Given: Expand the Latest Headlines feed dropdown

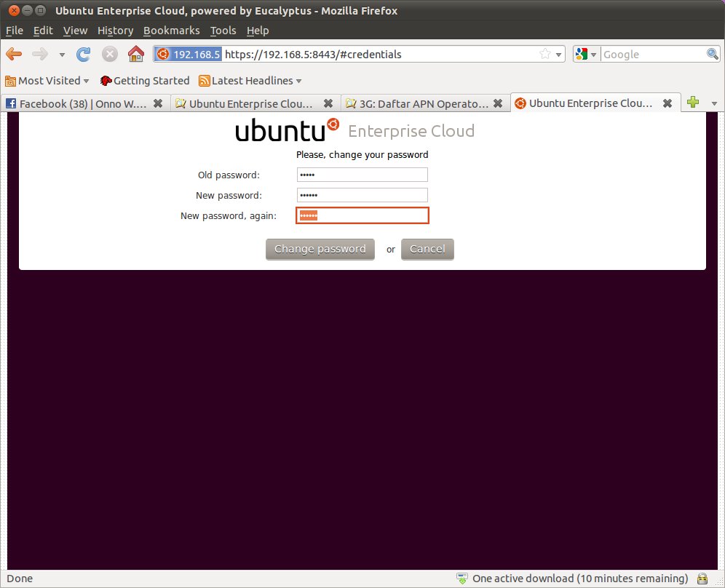Looking at the screenshot, I should point(298,81).
